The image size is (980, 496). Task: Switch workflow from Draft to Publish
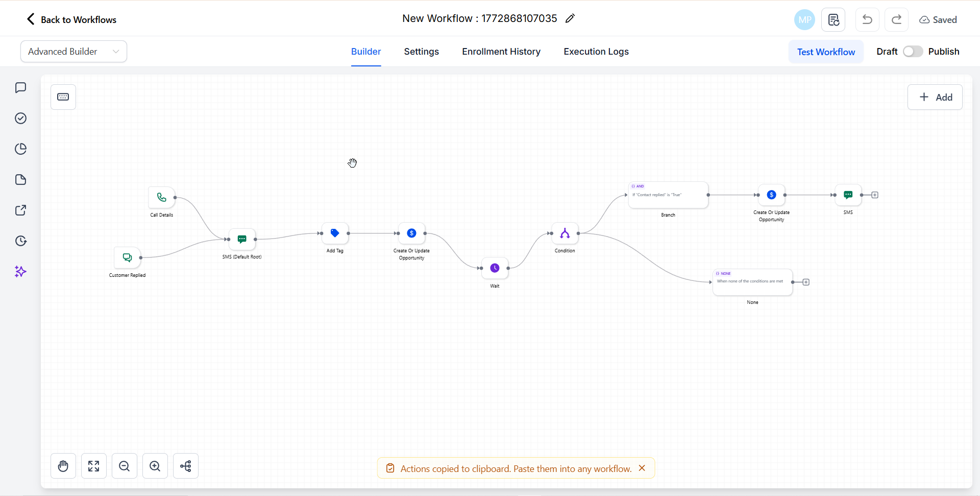(x=913, y=51)
